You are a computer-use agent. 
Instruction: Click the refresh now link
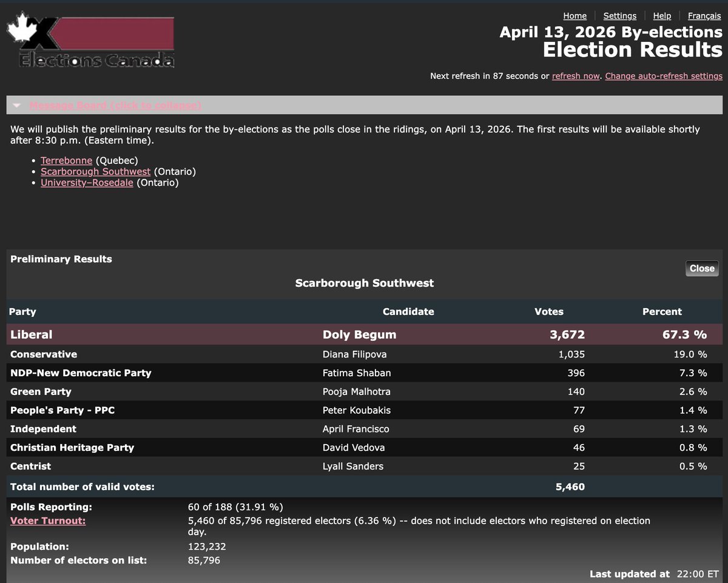[x=576, y=76]
